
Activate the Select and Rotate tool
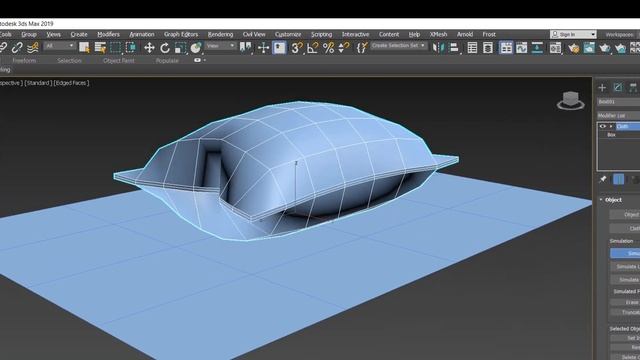(164, 48)
